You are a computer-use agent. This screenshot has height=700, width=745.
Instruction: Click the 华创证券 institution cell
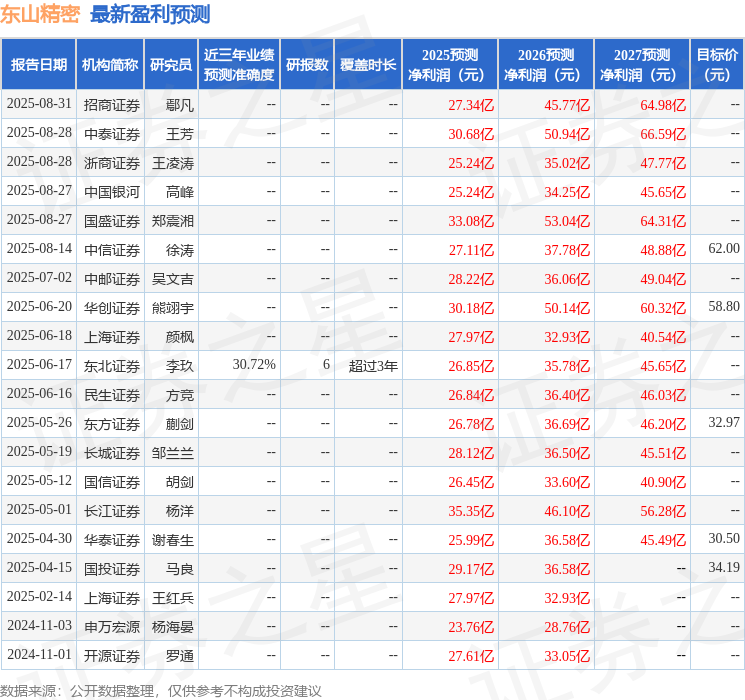(x=112, y=308)
